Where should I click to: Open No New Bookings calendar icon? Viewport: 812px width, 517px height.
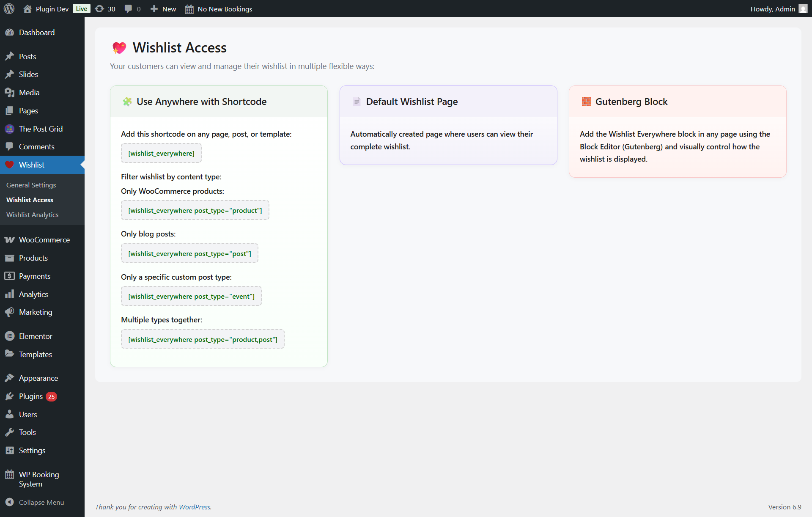coord(189,9)
